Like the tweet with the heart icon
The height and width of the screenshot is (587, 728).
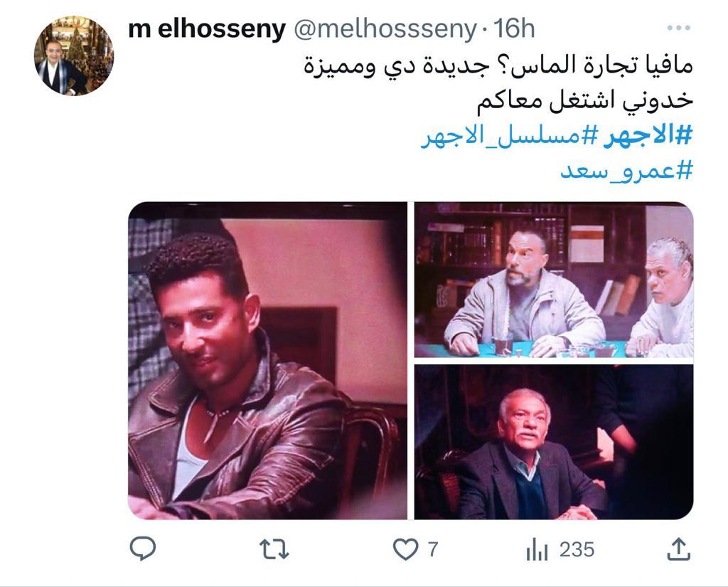tap(406, 550)
